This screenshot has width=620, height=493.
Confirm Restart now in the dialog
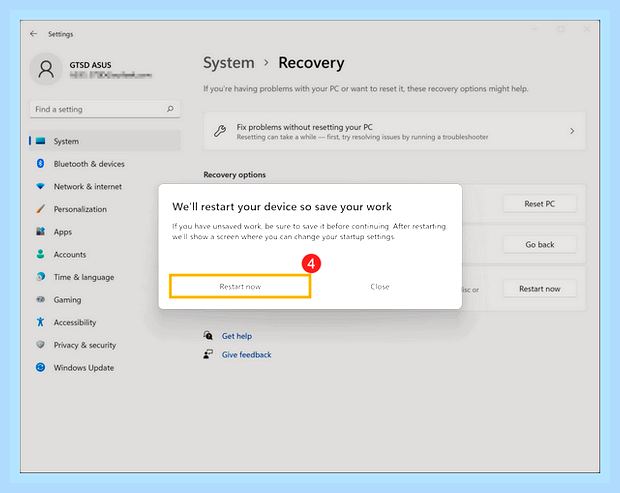tap(240, 286)
